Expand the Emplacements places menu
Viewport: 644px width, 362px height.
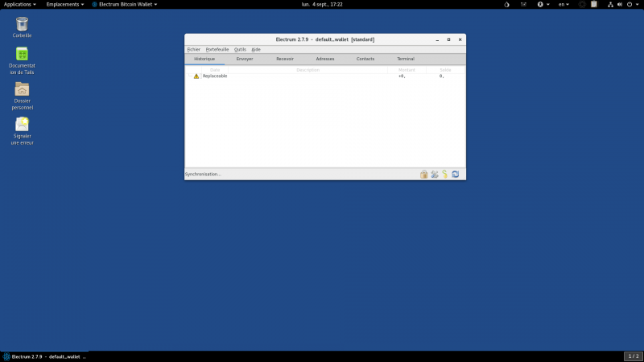pos(64,4)
